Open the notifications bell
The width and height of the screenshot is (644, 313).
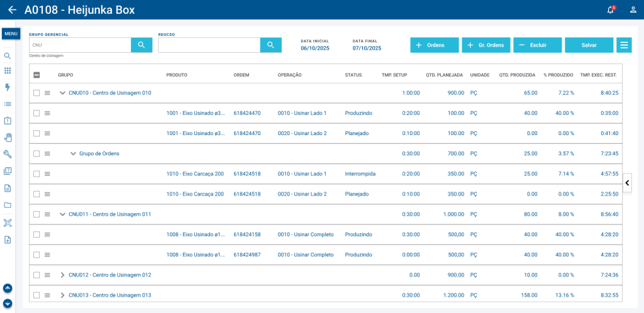click(x=610, y=10)
